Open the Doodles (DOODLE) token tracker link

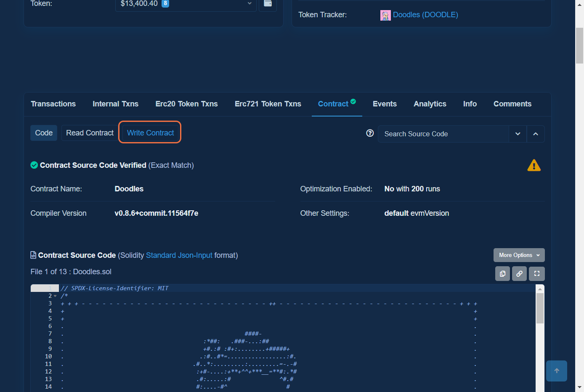(x=425, y=15)
